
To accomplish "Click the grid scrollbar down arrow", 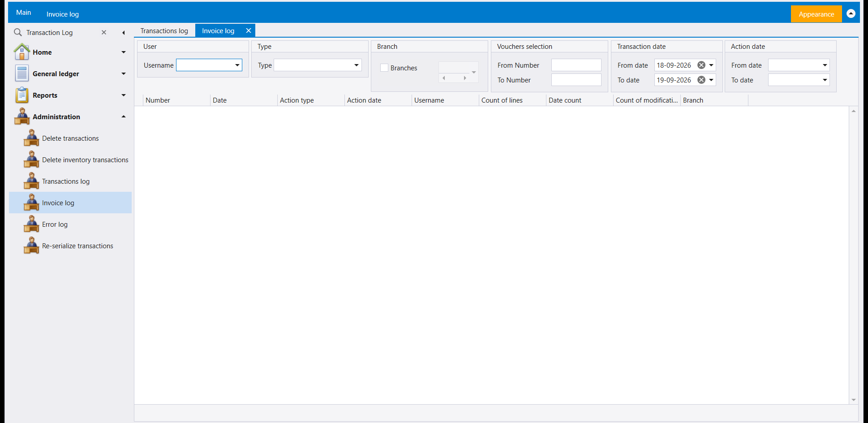I will (854, 400).
